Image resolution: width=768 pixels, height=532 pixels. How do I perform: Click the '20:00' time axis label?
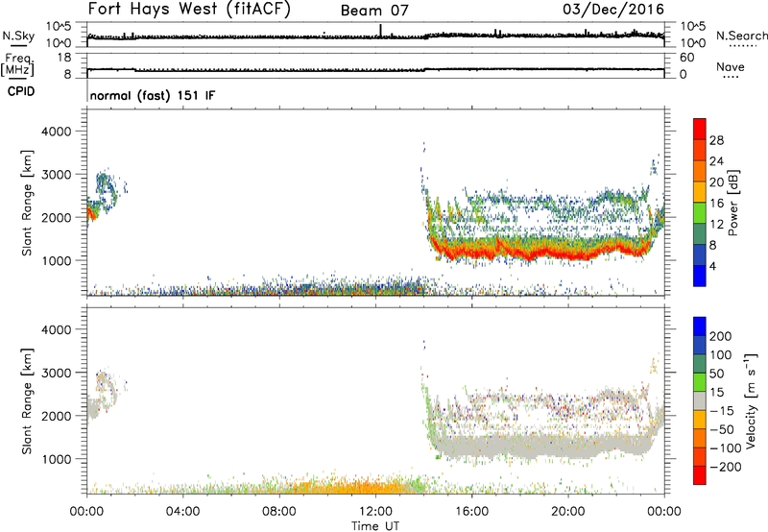click(x=567, y=512)
